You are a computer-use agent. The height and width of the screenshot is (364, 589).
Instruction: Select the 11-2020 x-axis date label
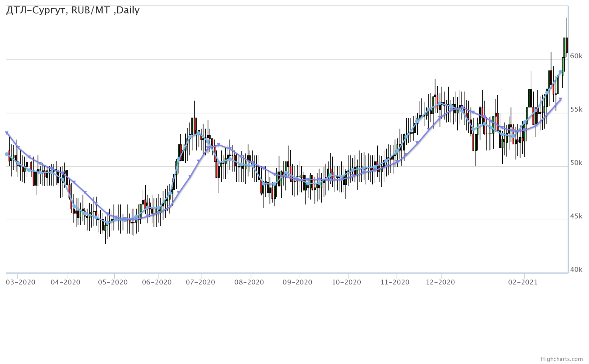[x=395, y=282]
